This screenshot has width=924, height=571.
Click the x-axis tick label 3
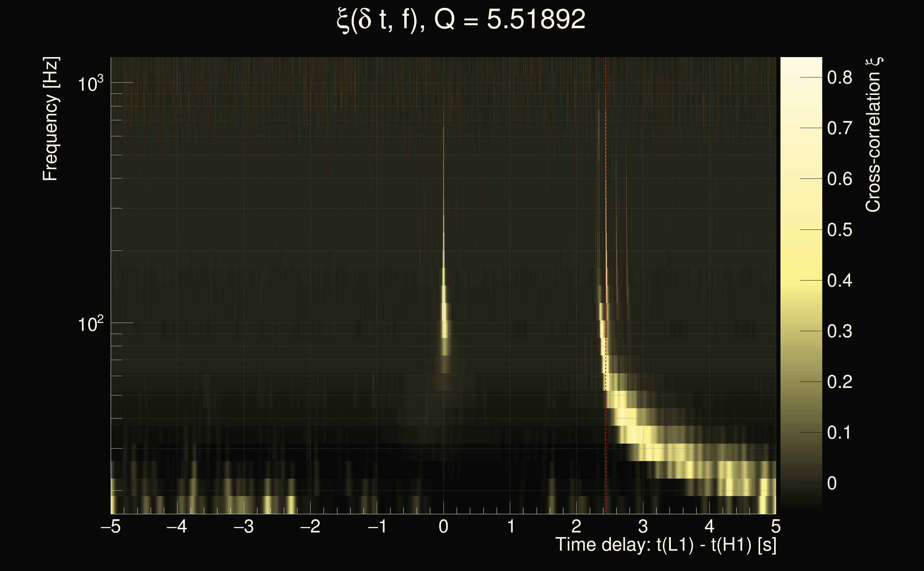643,526
